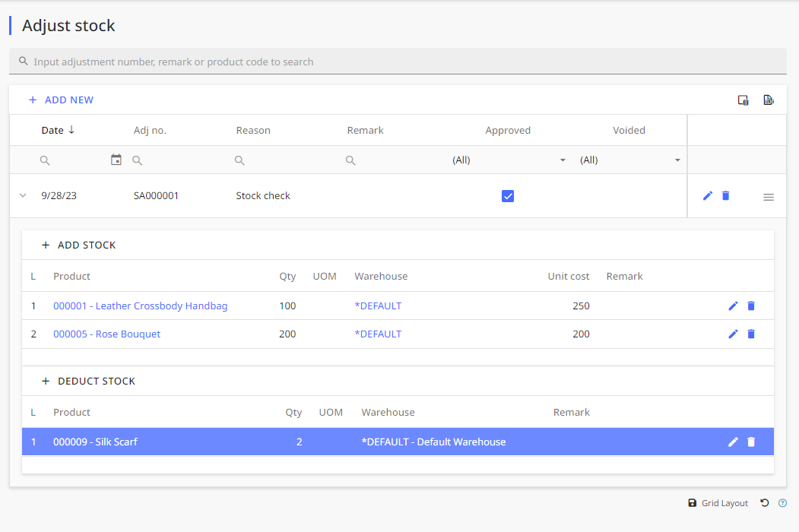Viewport: 799px width, 532px height.
Task: Click the column chooser icon in toolbar
Action: 743,100
